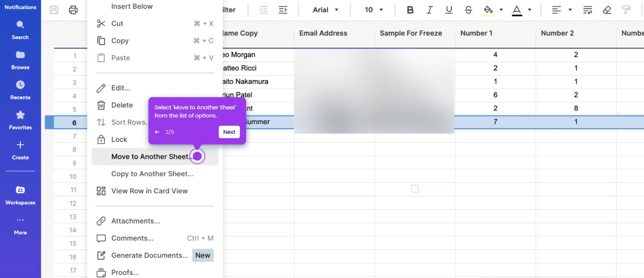Select Cut from context menu
This screenshot has width=644, height=278.
pyautogui.click(x=155, y=23)
